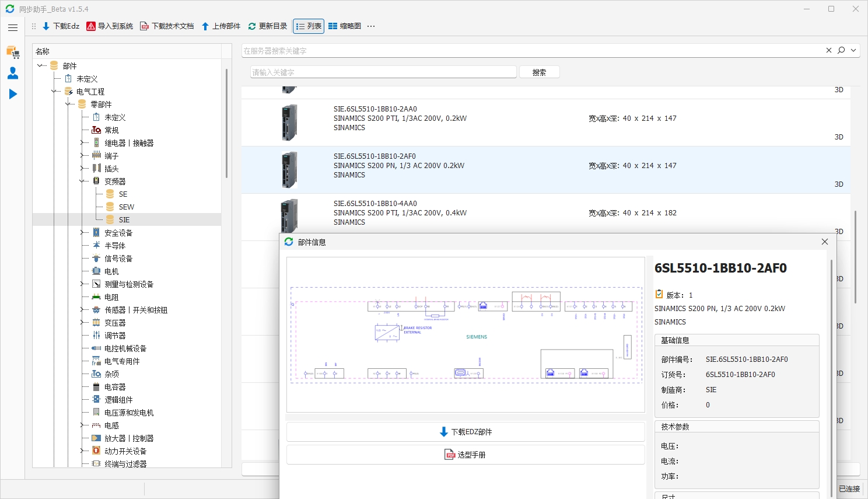Select 调节器 tree item
This screenshot has height=499, width=868.
115,335
